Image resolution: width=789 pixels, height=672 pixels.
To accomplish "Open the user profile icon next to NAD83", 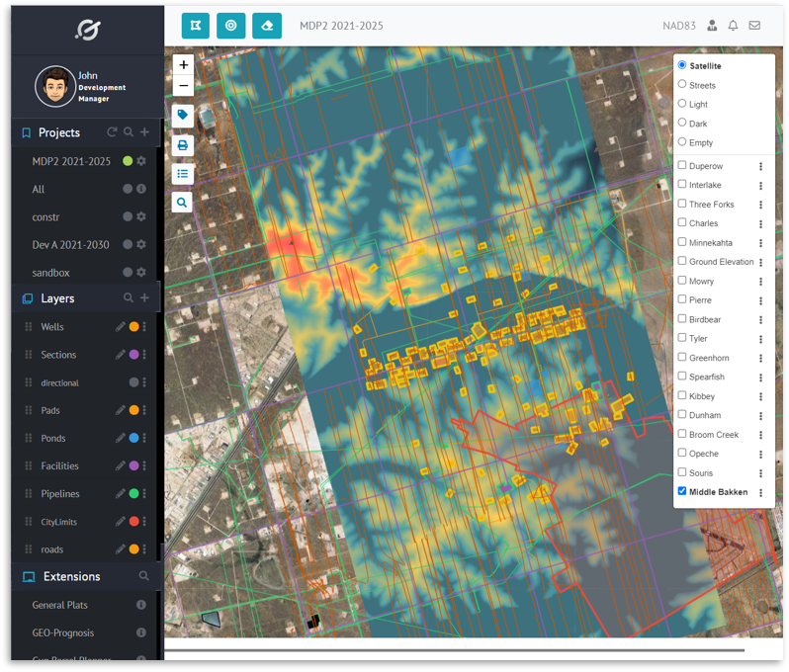I will click(712, 25).
